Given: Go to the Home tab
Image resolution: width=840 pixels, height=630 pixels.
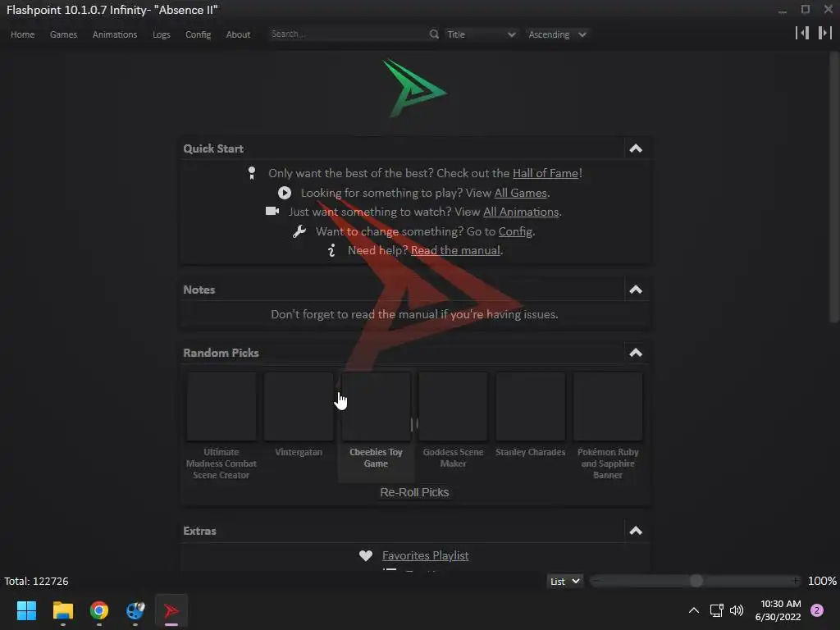Looking at the screenshot, I should (22, 34).
